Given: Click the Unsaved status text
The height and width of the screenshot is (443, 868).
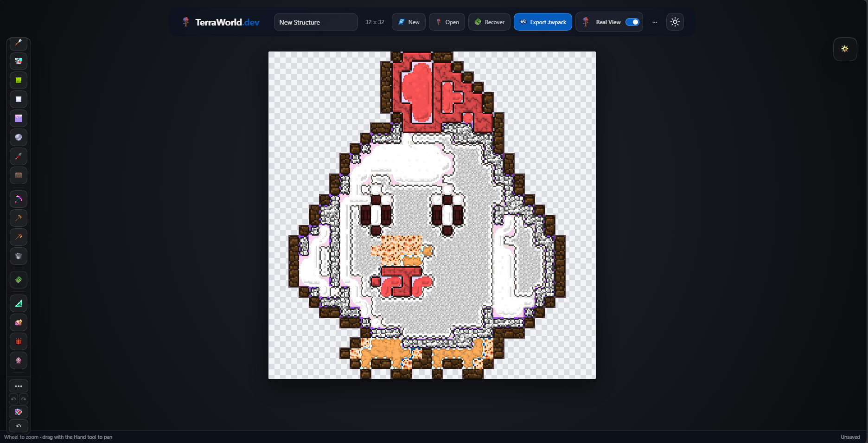Looking at the screenshot, I should (x=850, y=437).
